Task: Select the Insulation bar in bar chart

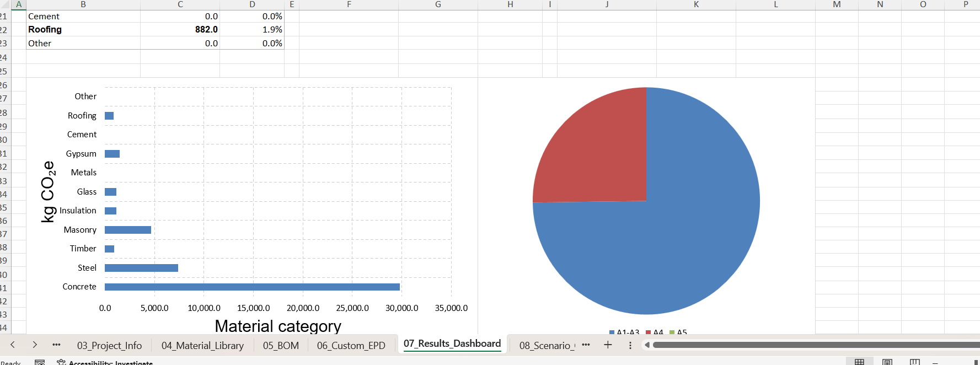Action: (110, 211)
